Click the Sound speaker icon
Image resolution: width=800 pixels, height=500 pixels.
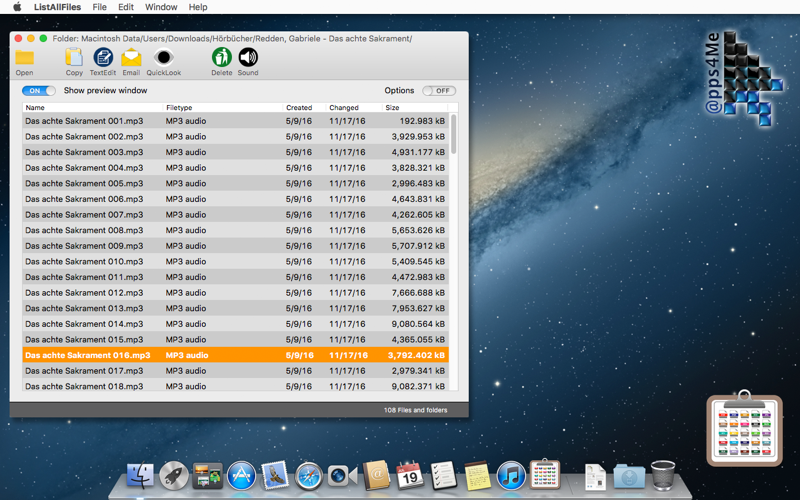[248, 57]
